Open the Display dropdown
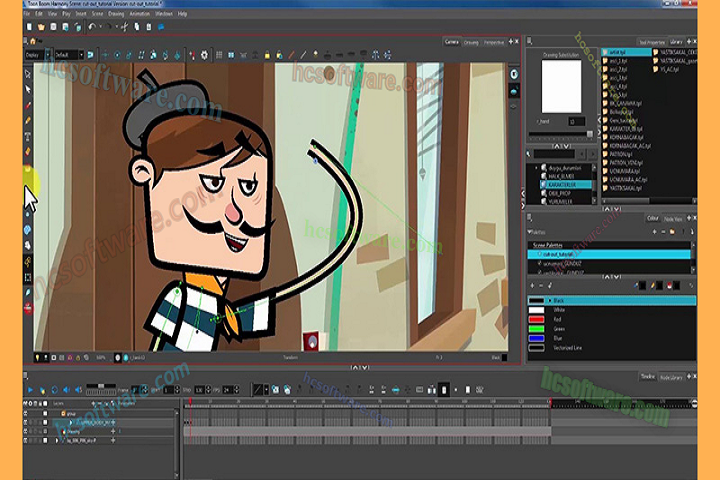 tap(38, 55)
